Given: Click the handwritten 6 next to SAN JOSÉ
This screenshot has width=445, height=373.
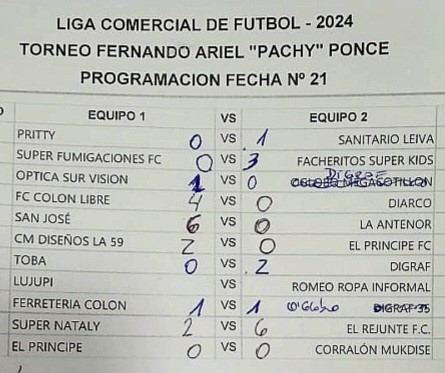Looking at the screenshot, I should pyautogui.click(x=193, y=224).
